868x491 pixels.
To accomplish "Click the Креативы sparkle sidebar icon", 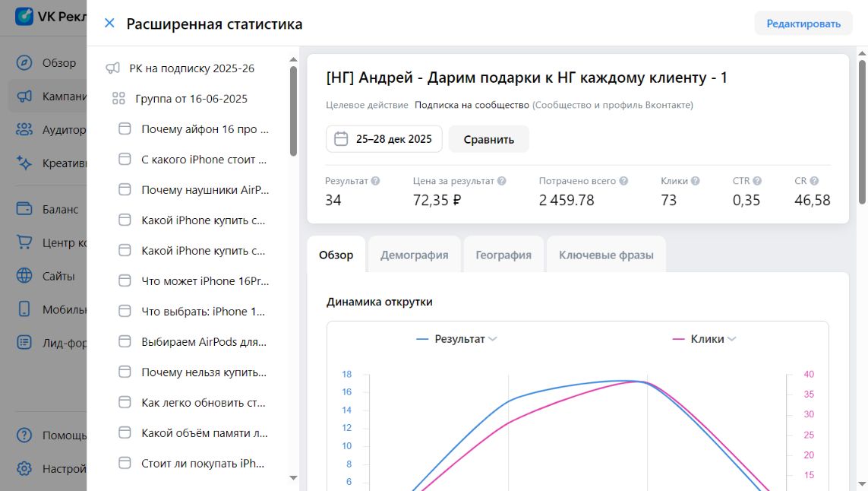I will pos(24,163).
